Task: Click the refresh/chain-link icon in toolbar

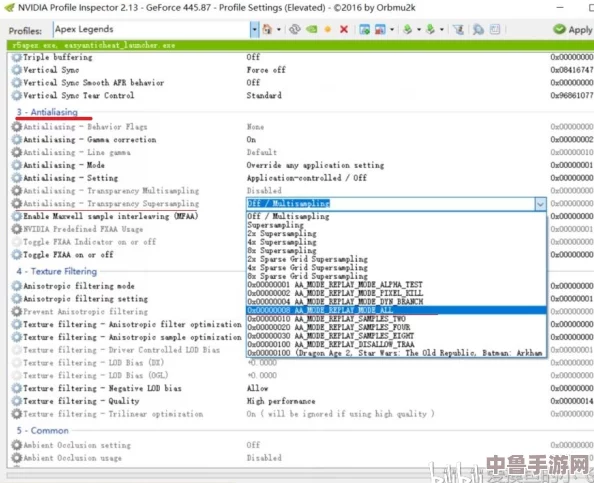Action: [295, 30]
